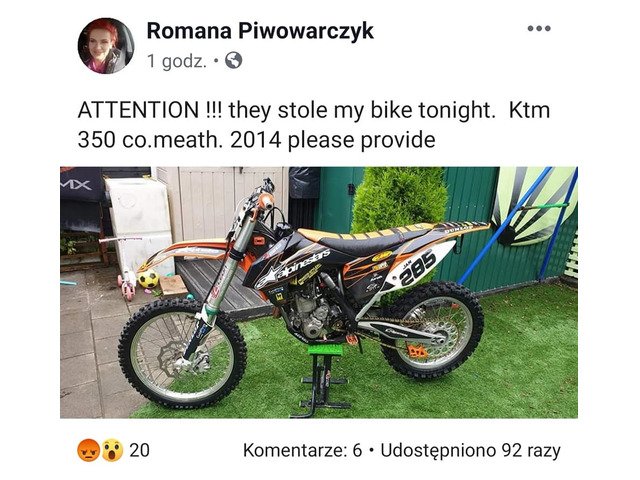Click the '1 godz.' post timestamp

point(176,61)
